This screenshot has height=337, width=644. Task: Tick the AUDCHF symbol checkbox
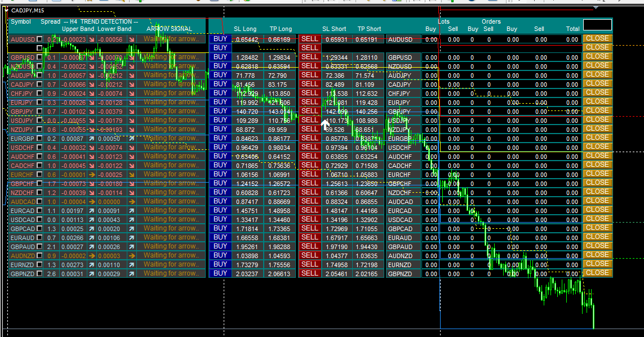click(39, 157)
